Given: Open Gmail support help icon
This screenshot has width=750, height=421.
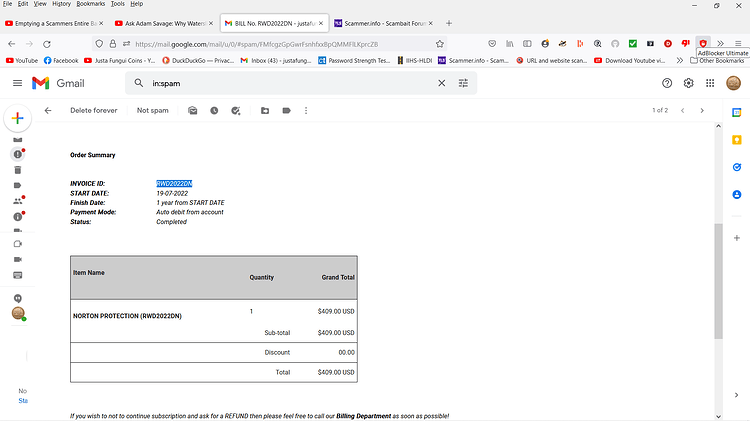Looking at the screenshot, I should [667, 83].
